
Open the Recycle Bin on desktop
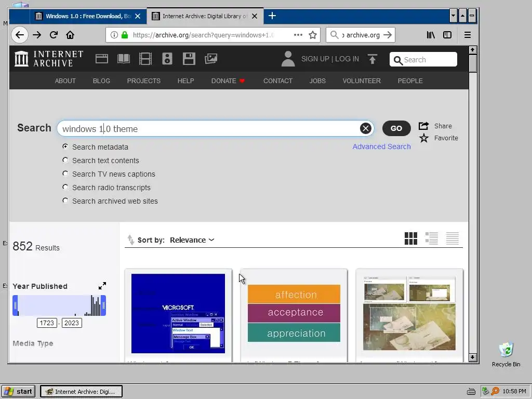click(506, 354)
